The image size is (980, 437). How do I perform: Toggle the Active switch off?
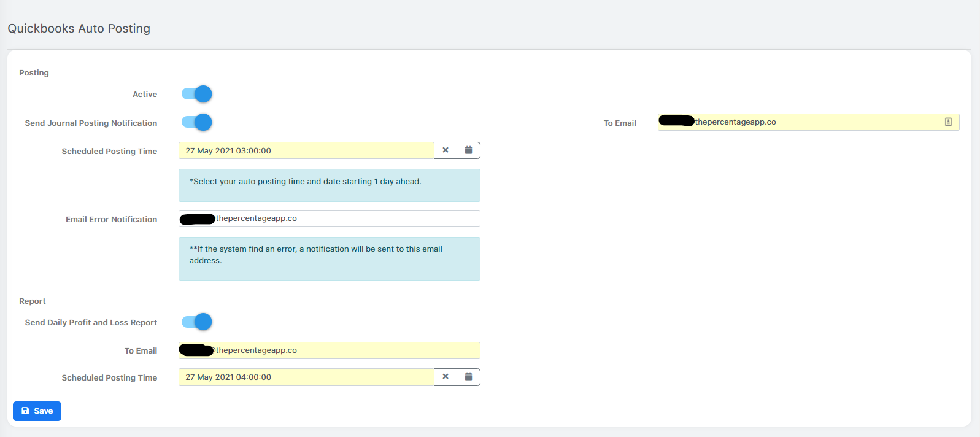pyautogui.click(x=196, y=94)
